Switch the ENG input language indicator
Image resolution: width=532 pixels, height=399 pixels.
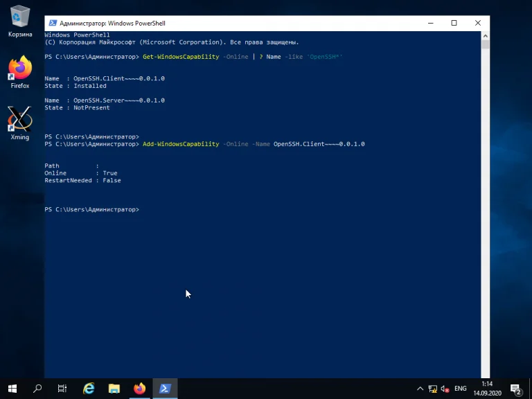(461, 389)
